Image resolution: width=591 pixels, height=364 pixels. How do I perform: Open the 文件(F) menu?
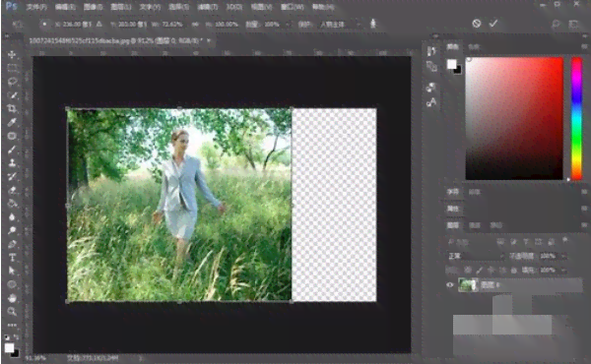(x=36, y=7)
